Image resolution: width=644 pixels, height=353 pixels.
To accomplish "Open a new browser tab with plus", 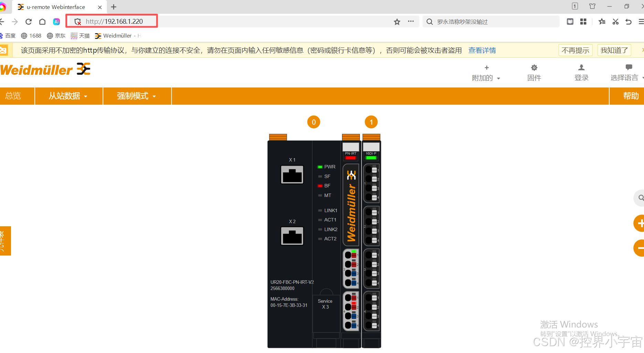I will 114,7.
